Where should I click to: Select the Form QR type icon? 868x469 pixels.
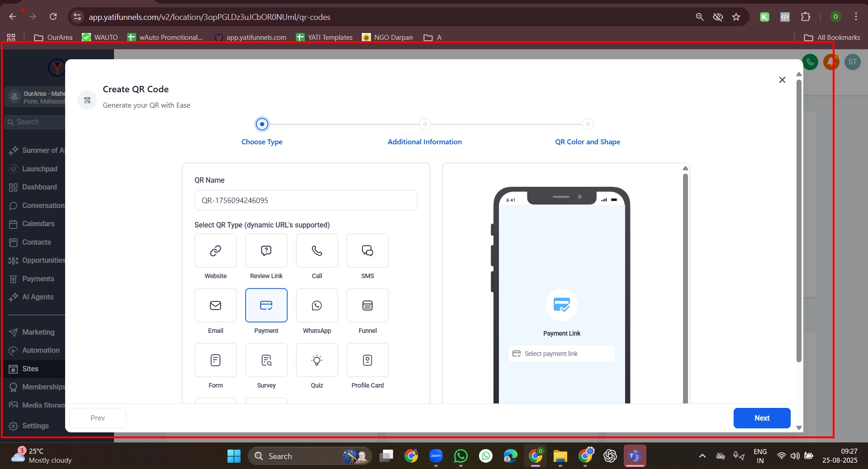[x=215, y=360]
